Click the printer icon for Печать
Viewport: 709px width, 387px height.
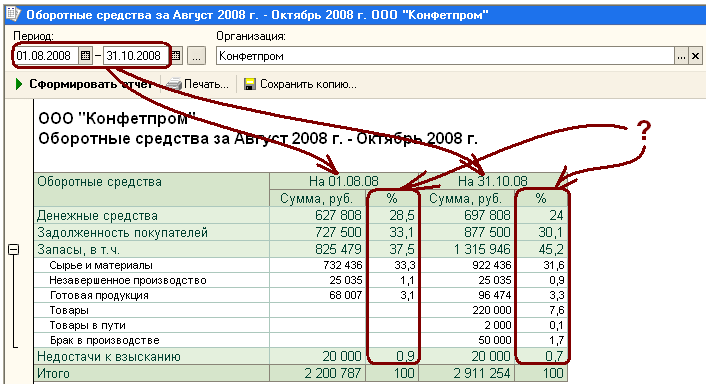point(174,84)
